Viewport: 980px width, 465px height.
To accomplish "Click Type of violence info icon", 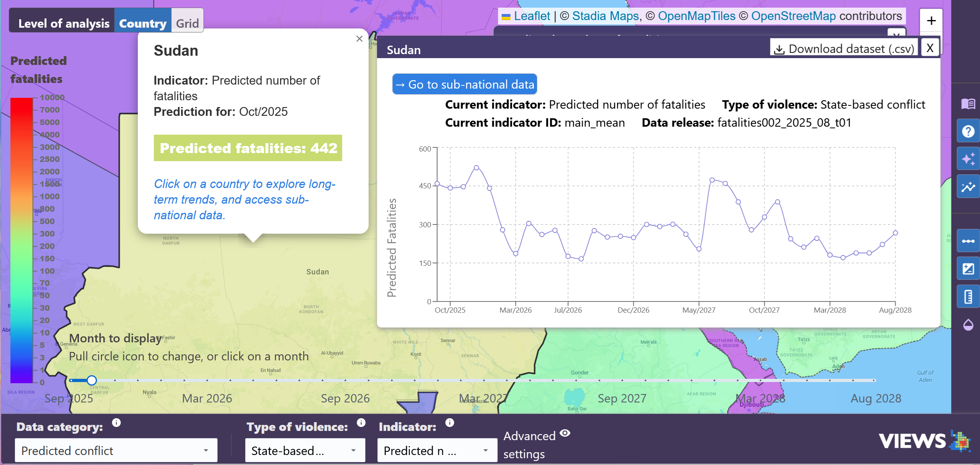I will tap(361, 423).
